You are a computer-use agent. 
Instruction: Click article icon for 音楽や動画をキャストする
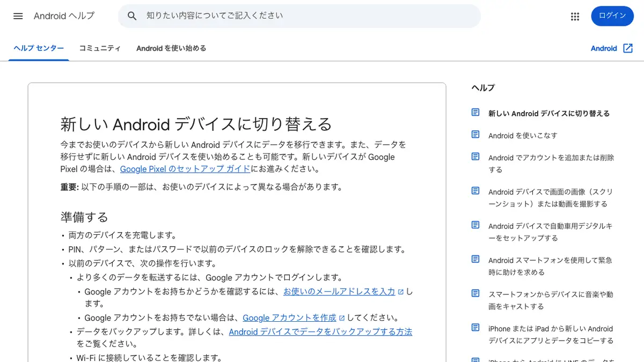click(x=475, y=293)
